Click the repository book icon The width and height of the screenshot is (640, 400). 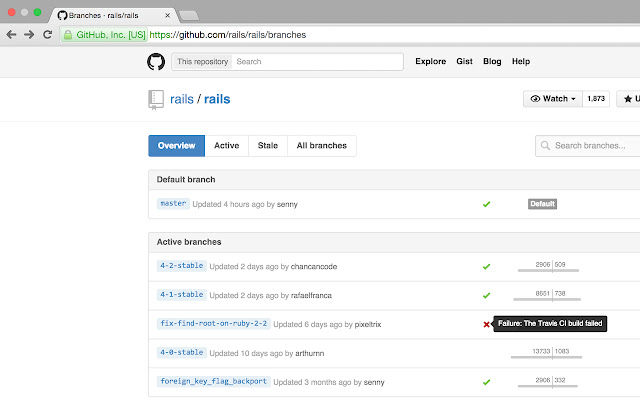(x=156, y=100)
